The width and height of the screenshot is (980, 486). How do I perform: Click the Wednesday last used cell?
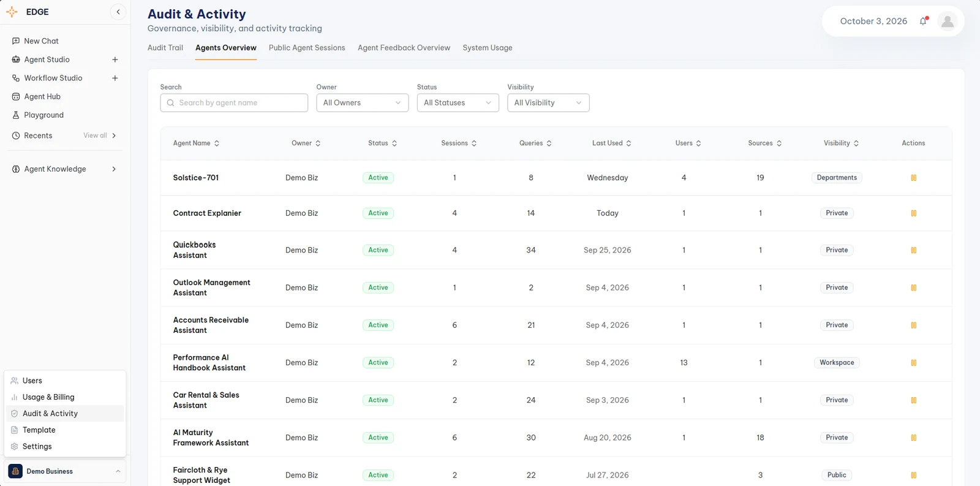[x=607, y=178]
